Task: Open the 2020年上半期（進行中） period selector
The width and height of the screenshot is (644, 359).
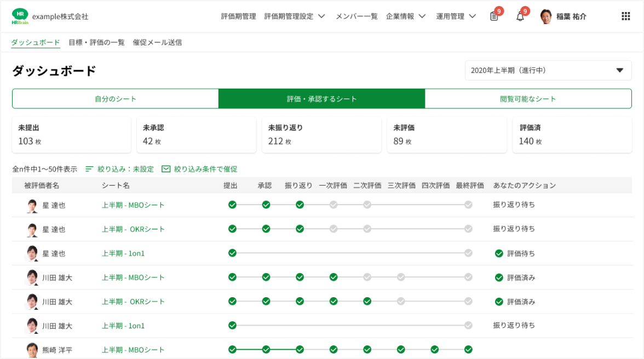Action: pyautogui.click(x=548, y=71)
